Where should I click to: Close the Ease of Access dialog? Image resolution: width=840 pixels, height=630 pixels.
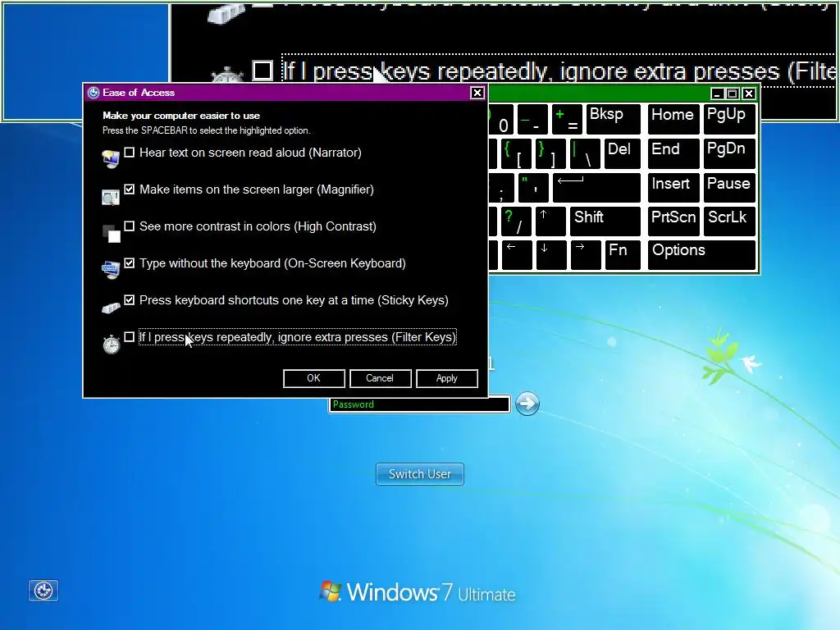coord(477,93)
